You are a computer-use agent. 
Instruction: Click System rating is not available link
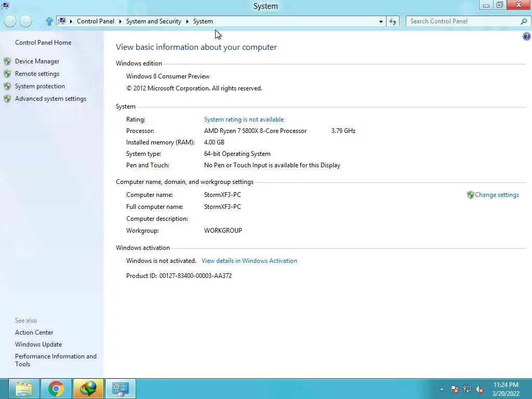click(x=244, y=119)
